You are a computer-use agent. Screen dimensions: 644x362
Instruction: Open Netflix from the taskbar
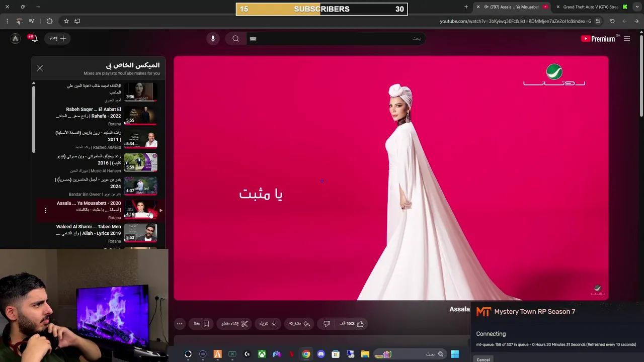click(291, 354)
